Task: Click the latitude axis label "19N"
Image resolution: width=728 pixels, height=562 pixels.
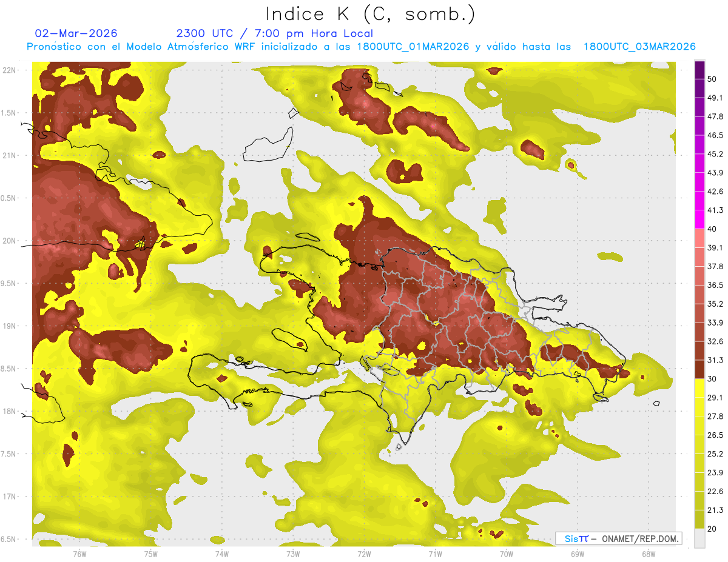Action: [x=9, y=326]
